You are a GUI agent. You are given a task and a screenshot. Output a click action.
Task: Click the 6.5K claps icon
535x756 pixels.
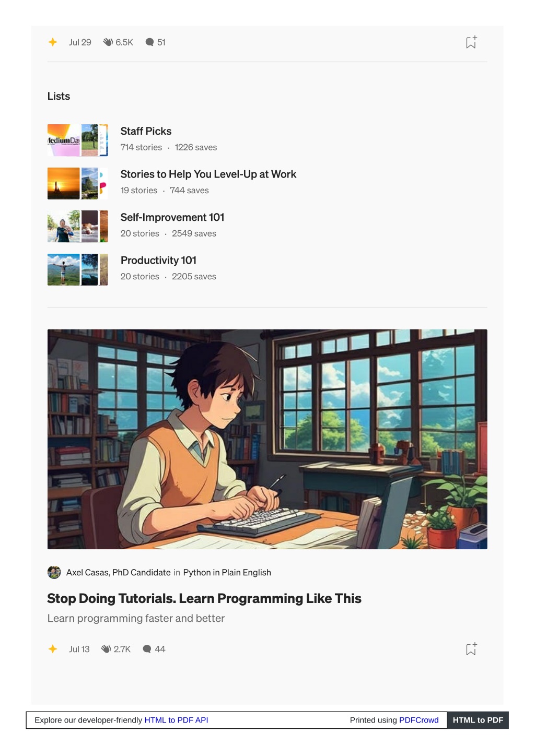tap(108, 42)
